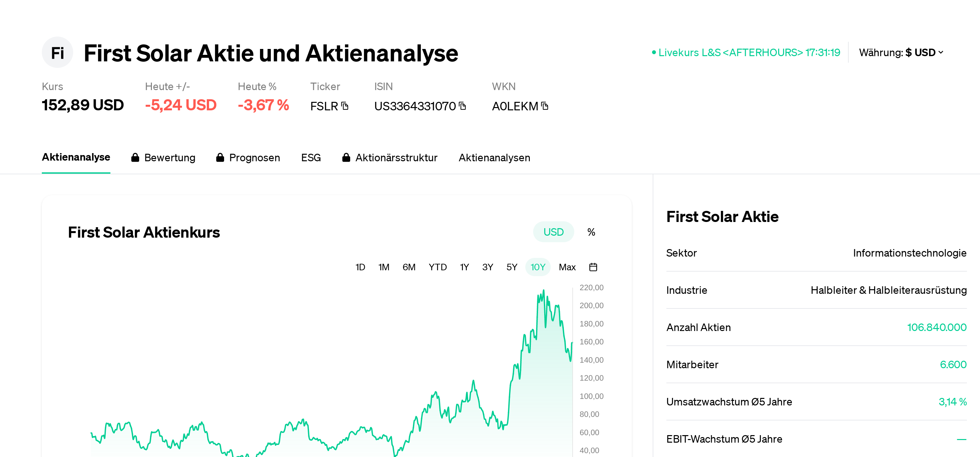Open the Aktienanalysen tab
The height and width of the screenshot is (457, 980).
pos(494,157)
